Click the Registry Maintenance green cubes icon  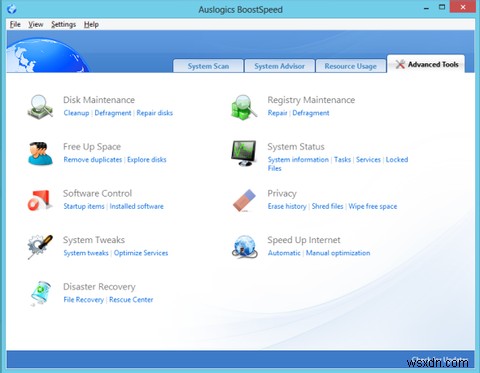[x=244, y=107]
